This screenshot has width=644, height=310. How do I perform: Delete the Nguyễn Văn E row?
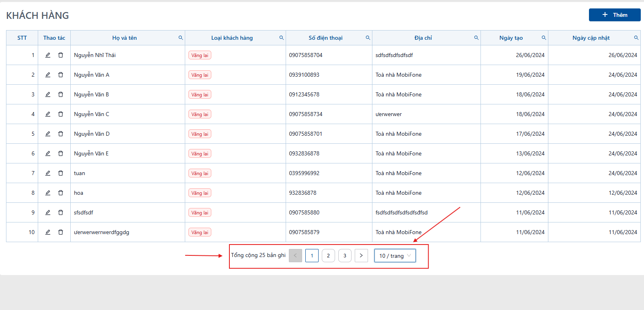point(61,153)
